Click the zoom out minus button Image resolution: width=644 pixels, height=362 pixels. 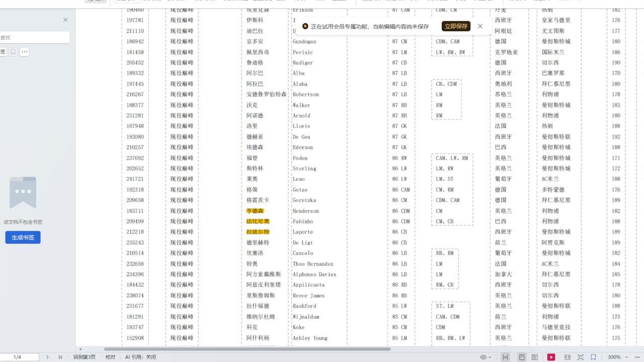click(638, 357)
